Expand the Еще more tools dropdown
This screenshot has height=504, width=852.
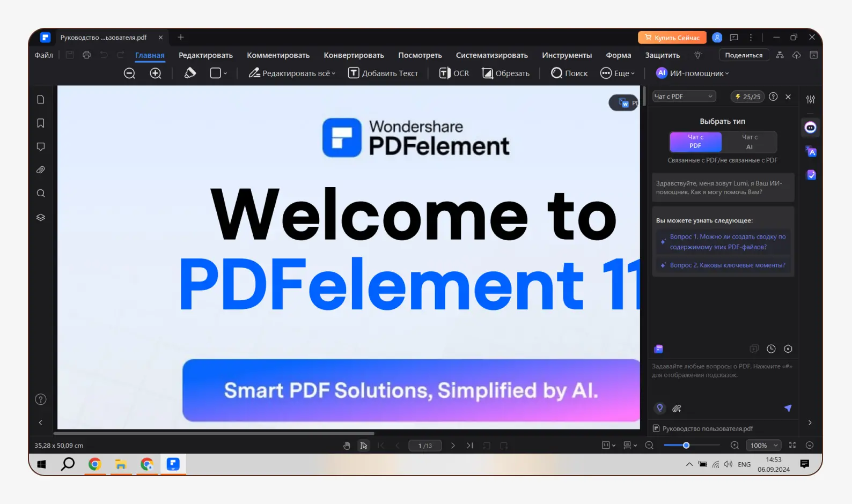coord(618,73)
